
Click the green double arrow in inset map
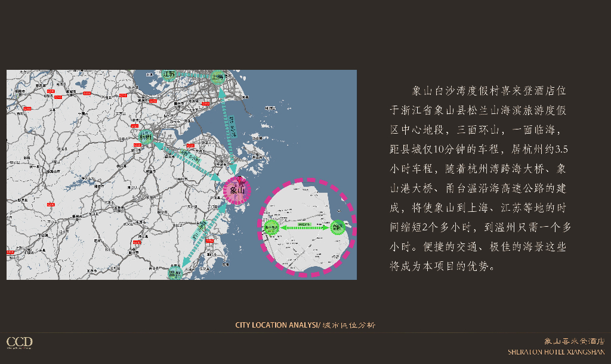[305, 227]
